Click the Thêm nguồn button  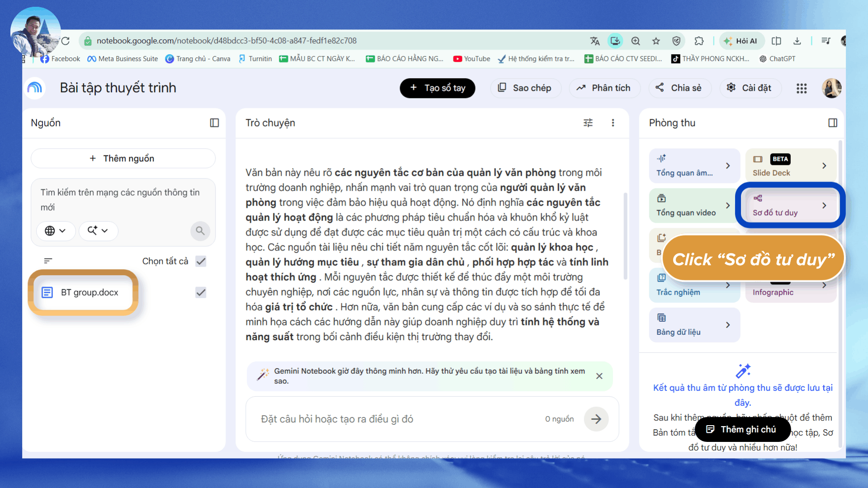pyautogui.click(x=123, y=159)
